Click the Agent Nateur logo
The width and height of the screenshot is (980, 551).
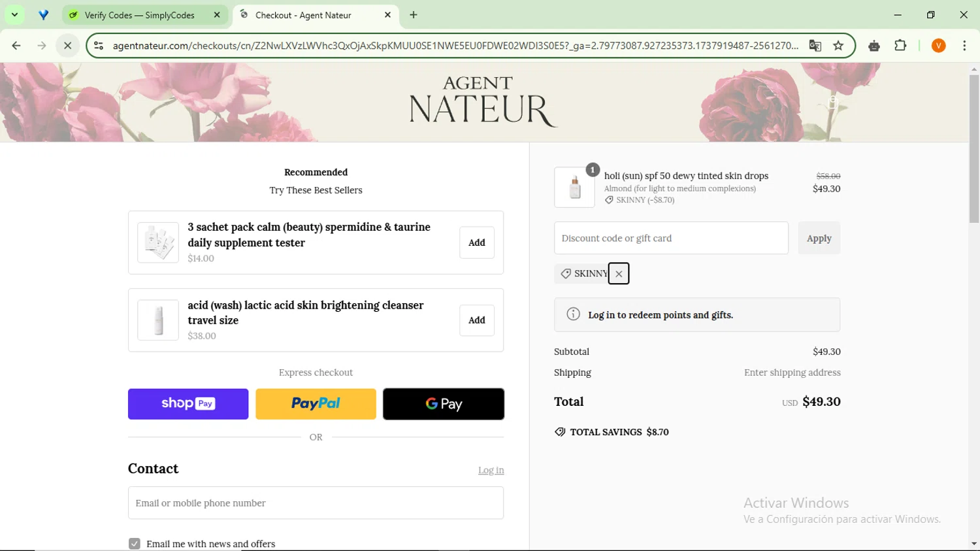click(483, 101)
